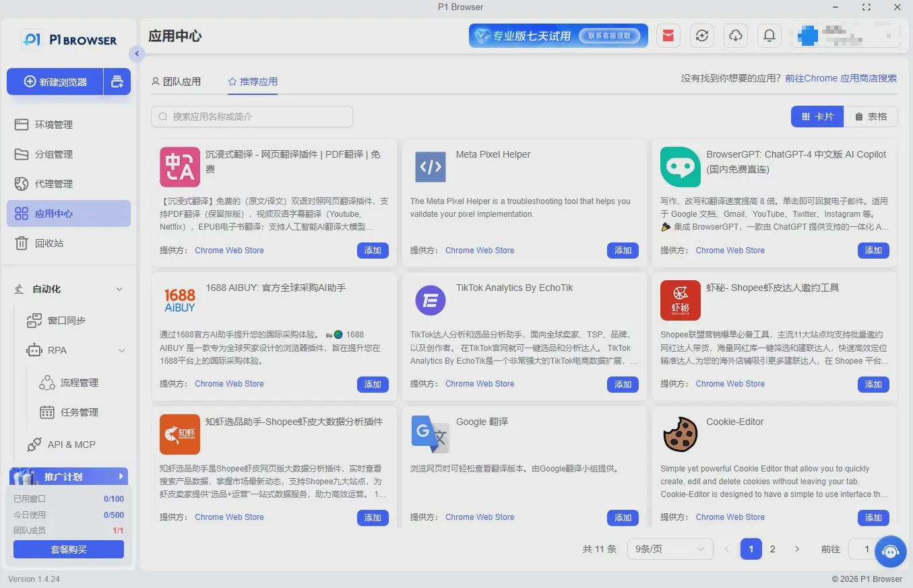Click the sync refresh icon in header

point(702,36)
